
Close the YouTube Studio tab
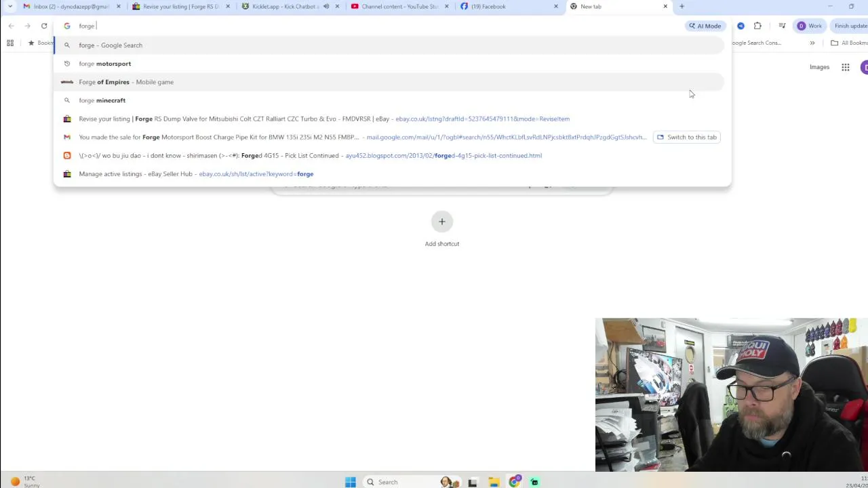click(446, 7)
